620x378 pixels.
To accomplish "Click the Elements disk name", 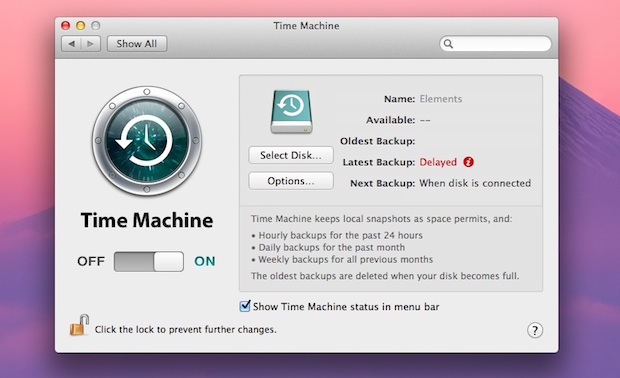I will [x=440, y=99].
